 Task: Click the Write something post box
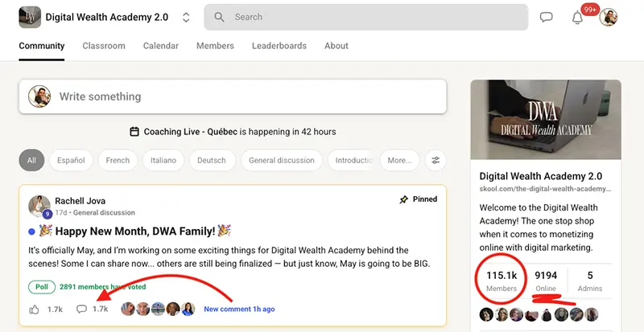point(233,96)
